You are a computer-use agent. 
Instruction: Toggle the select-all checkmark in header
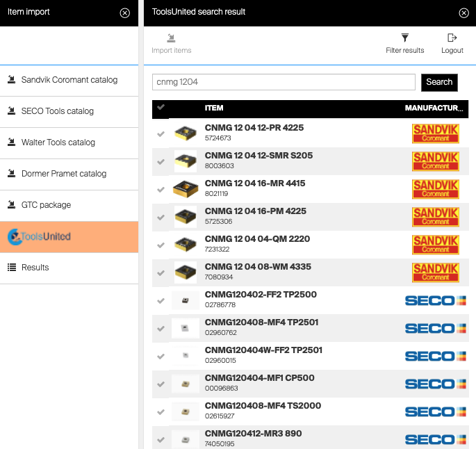pyautogui.click(x=161, y=107)
